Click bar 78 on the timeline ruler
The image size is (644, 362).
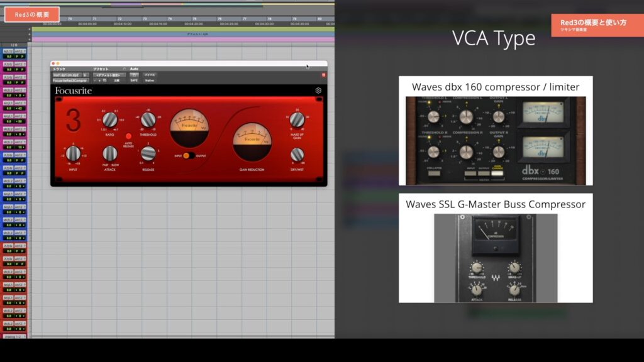(269, 19)
